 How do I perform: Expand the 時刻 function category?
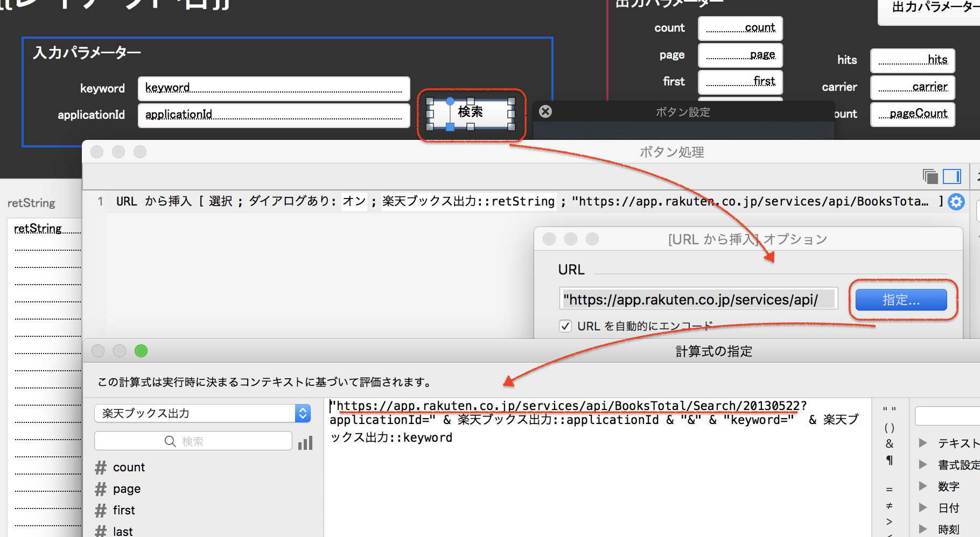(923, 529)
